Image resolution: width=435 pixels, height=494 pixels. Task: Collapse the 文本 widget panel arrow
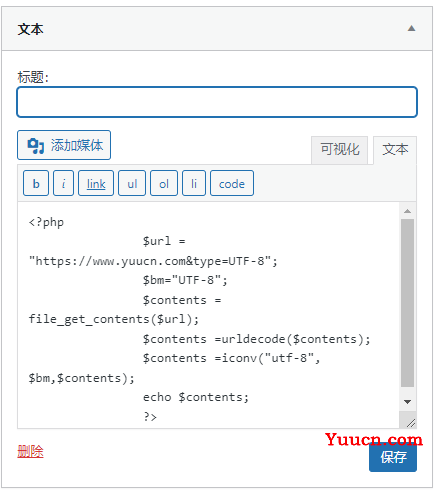(411, 28)
